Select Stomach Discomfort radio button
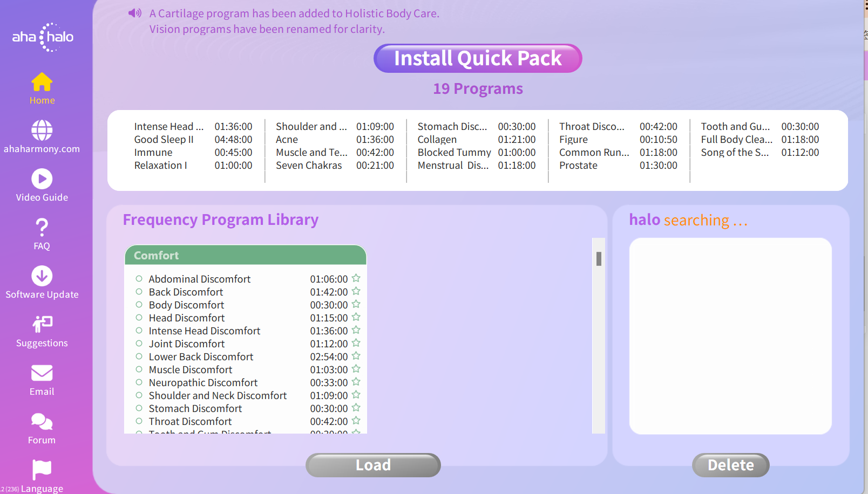868x494 pixels. pos(139,408)
